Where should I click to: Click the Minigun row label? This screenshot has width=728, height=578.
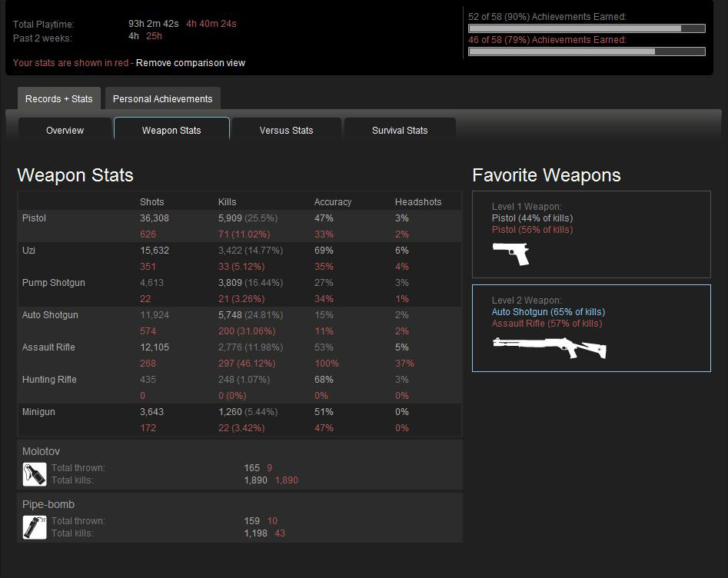coord(38,411)
